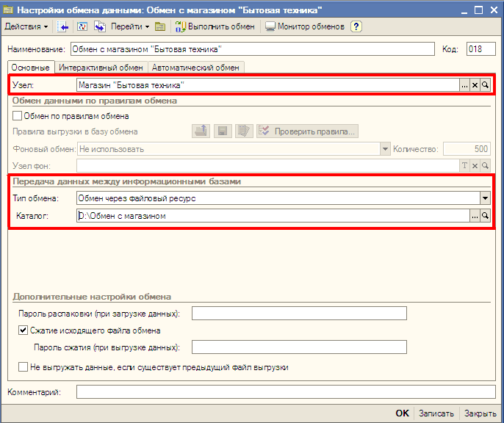Click the clear (X) button in Узел field
504x423 pixels.
click(475, 85)
